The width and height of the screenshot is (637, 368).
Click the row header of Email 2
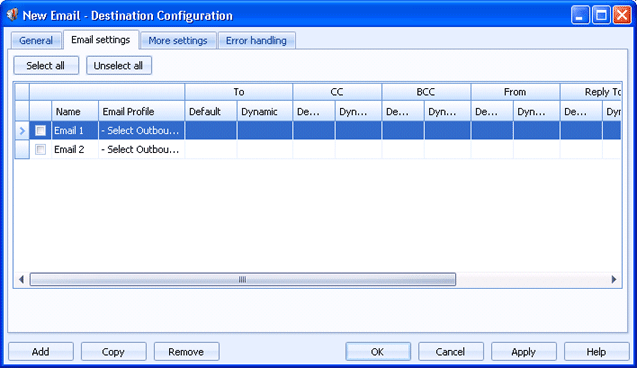coord(22,149)
